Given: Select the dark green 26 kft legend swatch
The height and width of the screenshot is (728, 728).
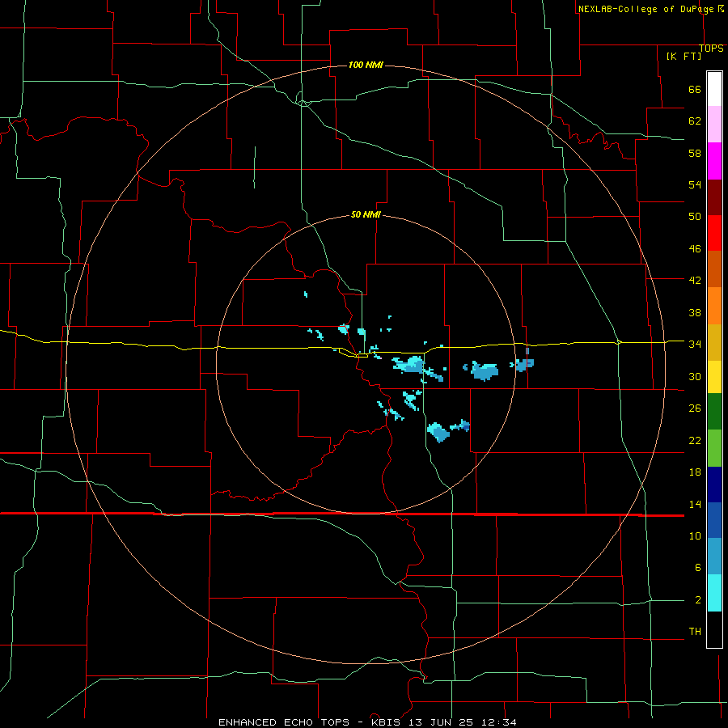Looking at the screenshot, I should click(x=714, y=411).
